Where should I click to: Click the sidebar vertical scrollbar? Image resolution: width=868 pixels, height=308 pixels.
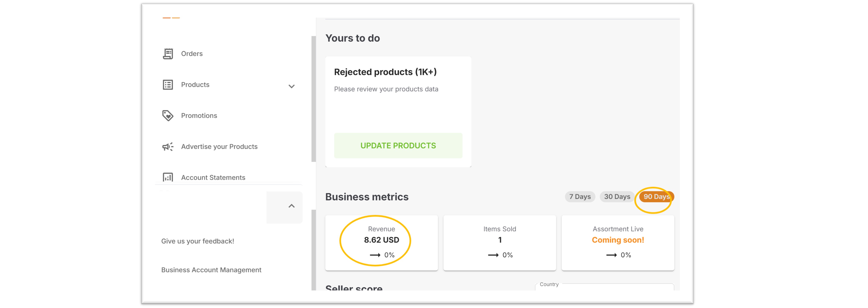pos(314,99)
